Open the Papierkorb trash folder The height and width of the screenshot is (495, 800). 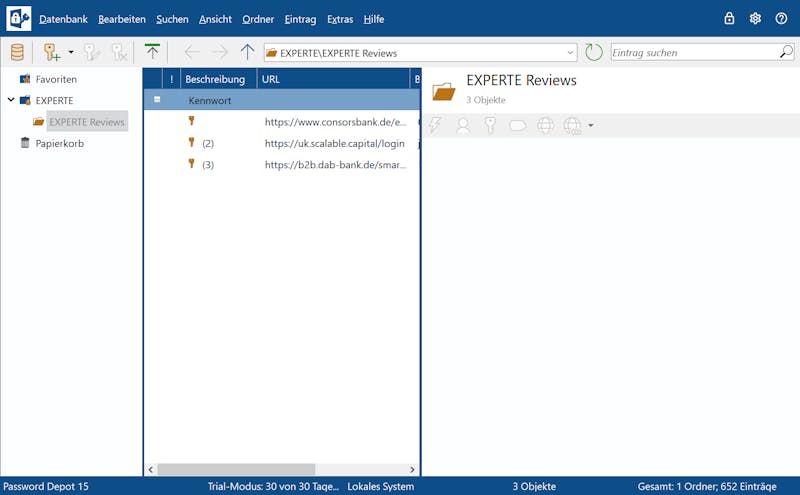(59, 143)
